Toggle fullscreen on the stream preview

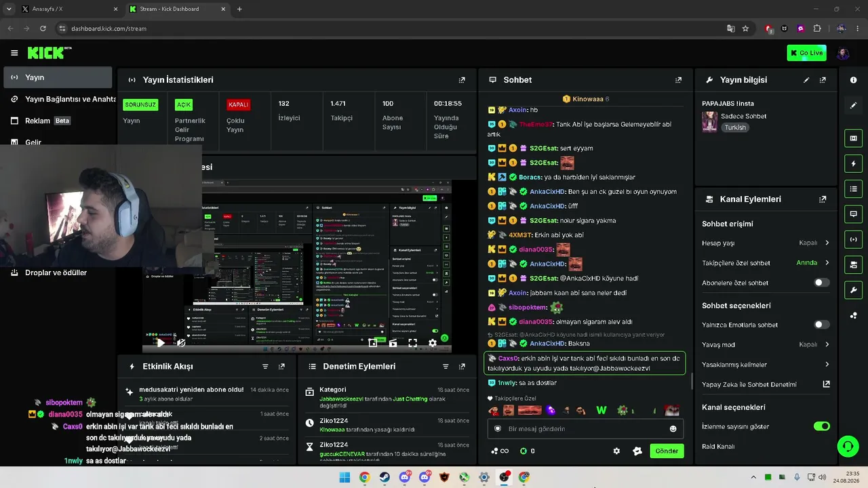click(x=412, y=343)
